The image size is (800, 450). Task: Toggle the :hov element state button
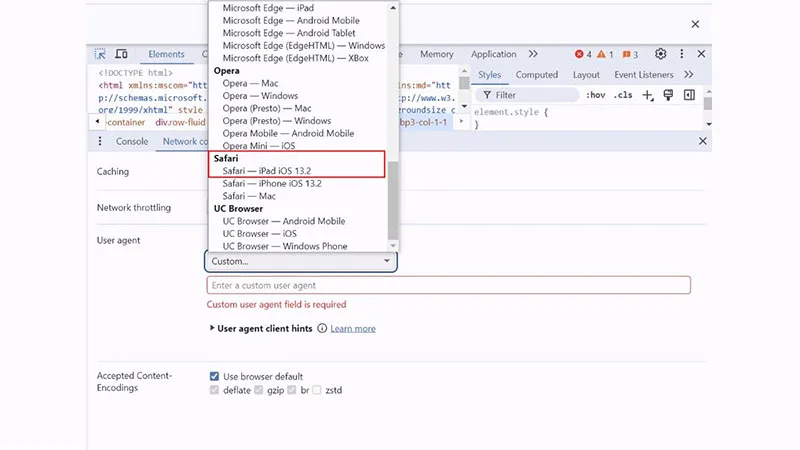click(595, 95)
